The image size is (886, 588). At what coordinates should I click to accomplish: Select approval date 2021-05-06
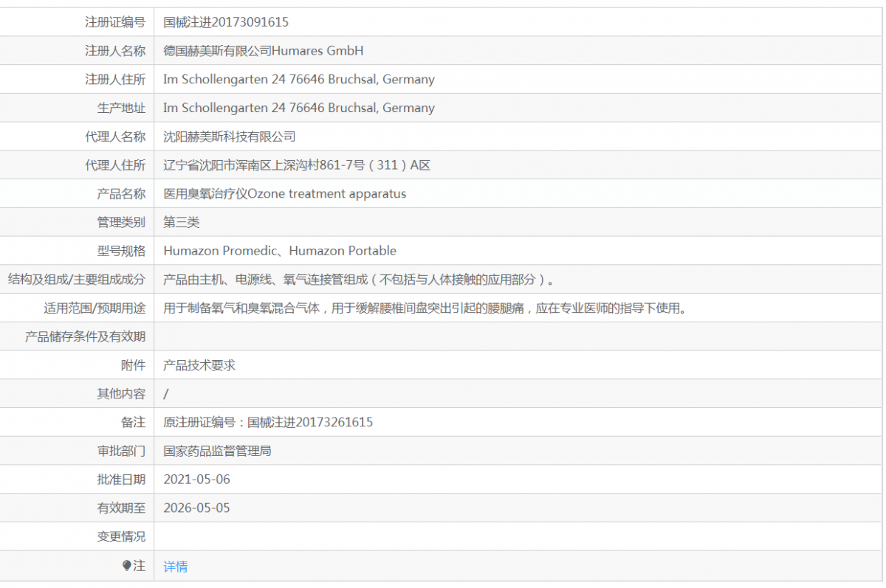(x=197, y=480)
